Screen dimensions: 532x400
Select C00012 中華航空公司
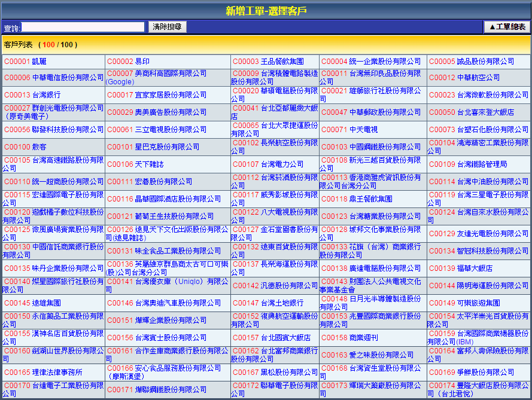click(x=464, y=78)
